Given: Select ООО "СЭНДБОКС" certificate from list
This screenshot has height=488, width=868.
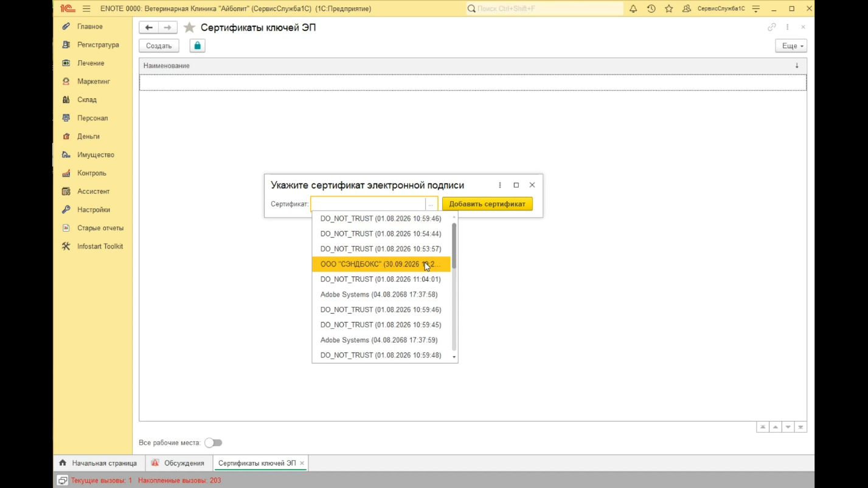Looking at the screenshot, I should pyautogui.click(x=380, y=264).
